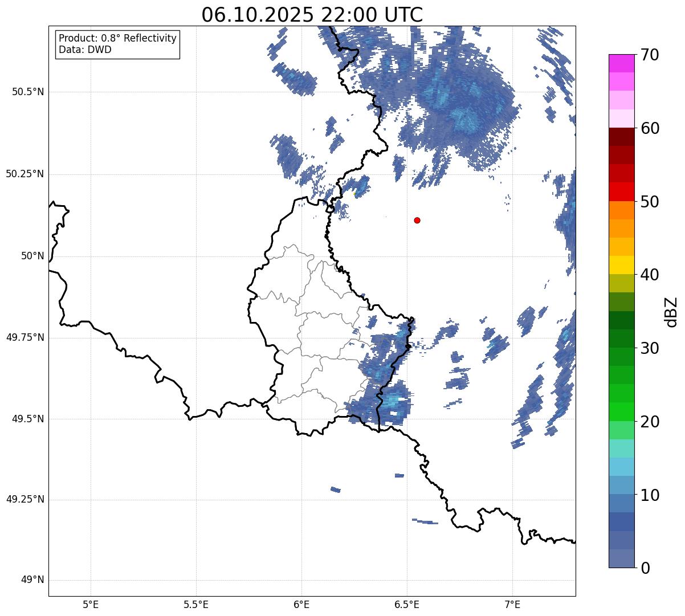Click "Product: 0.8° Reflectivity" text
This screenshot has width=685, height=616.
(x=117, y=38)
